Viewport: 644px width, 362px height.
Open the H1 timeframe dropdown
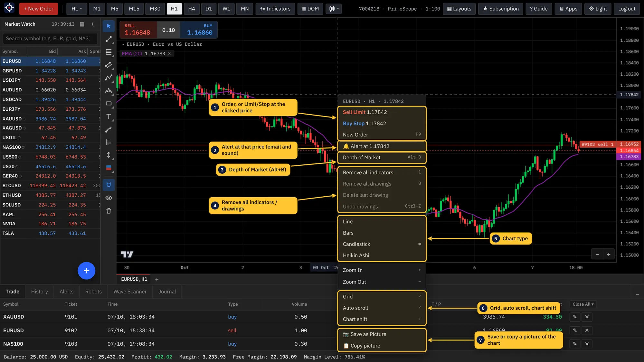(77, 9)
